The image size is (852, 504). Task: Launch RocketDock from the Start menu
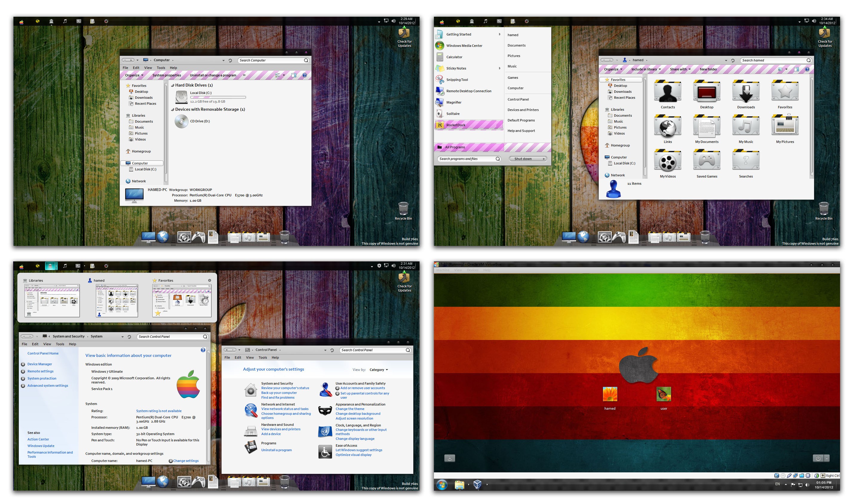[x=468, y=125]
